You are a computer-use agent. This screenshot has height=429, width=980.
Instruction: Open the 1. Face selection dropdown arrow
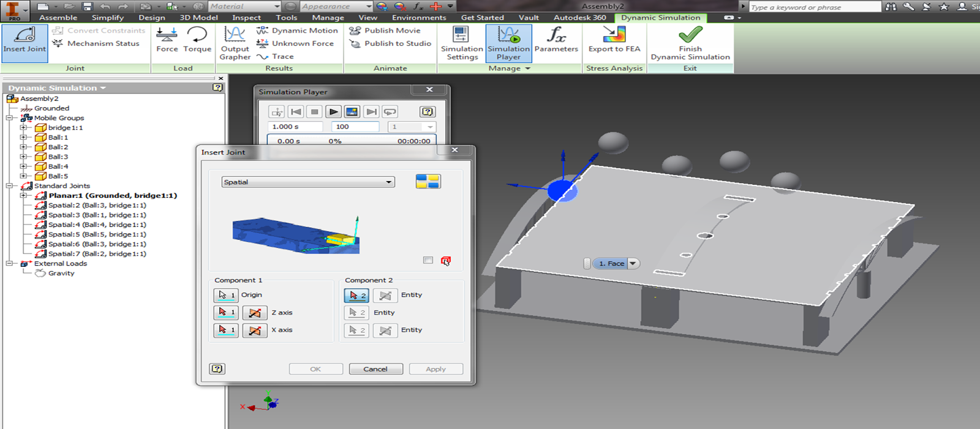pos(633,263)
